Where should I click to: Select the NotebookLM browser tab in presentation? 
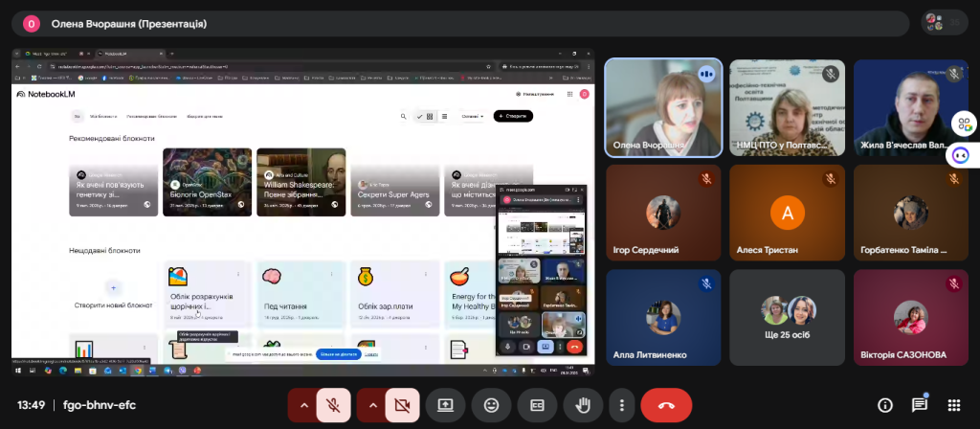(x=113, y=54)
